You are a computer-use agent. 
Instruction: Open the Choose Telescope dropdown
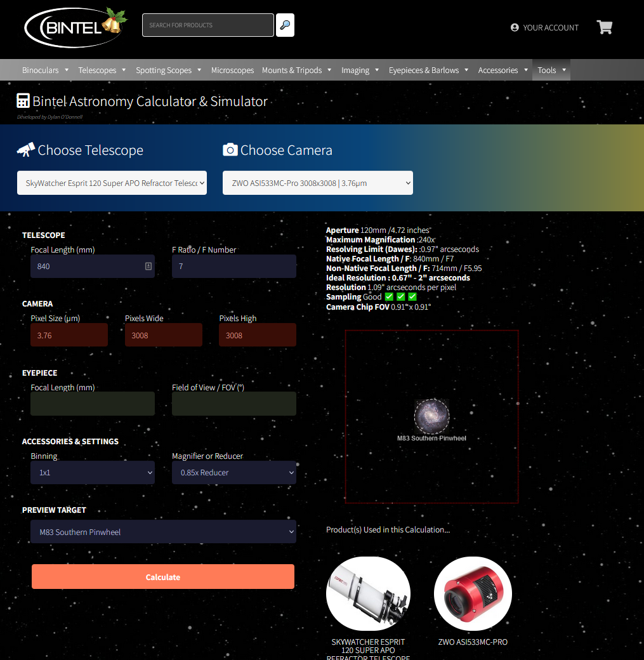click(x=112, y=183)
